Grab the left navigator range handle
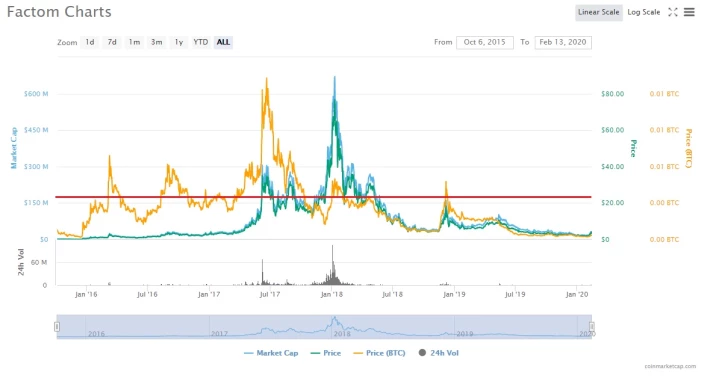710x376 pixels. pos(57,327)
